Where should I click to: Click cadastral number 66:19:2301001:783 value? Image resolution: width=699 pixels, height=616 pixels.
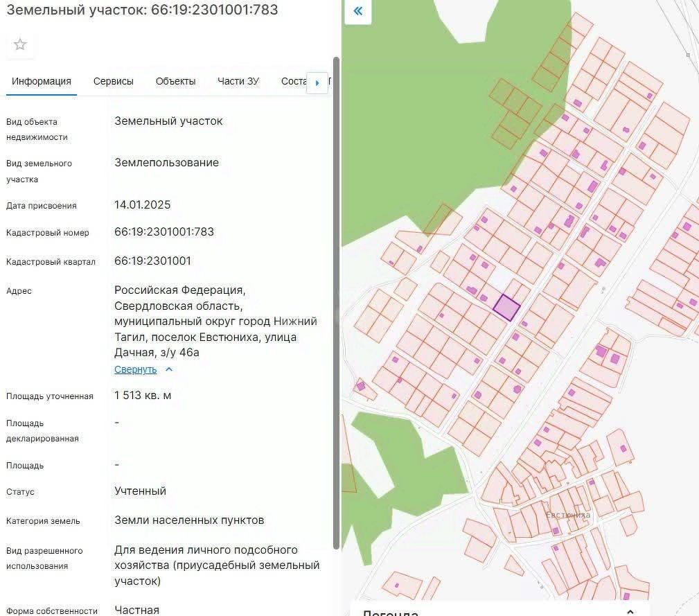pyautogui.click(x=164, y=232)
